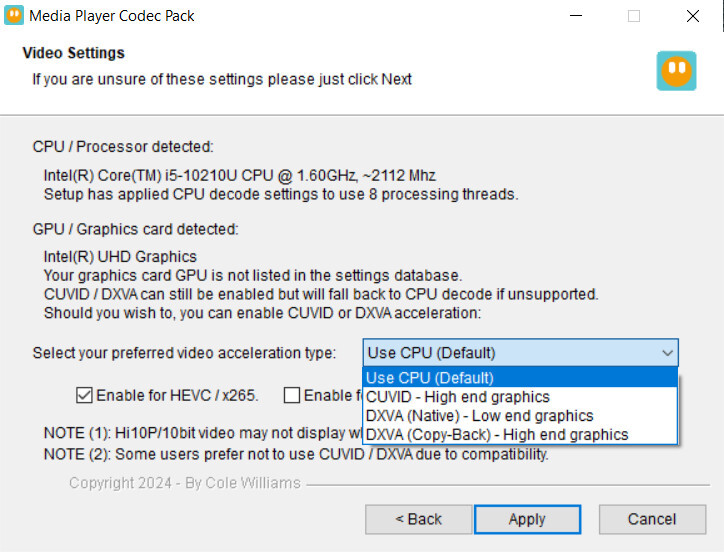
Task: Close the Codec Pack installer window
Action: (693, 16)
